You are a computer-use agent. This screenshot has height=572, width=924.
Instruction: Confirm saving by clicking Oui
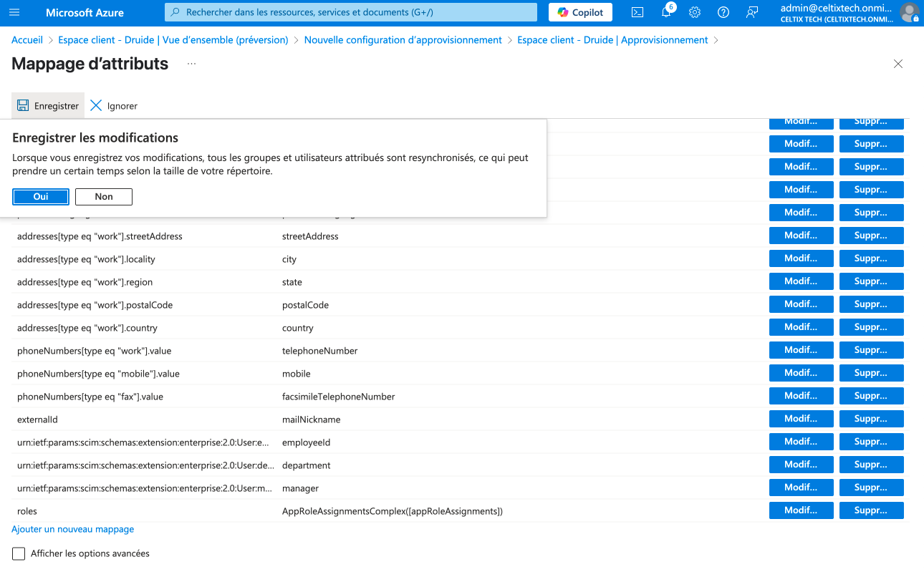41,197
